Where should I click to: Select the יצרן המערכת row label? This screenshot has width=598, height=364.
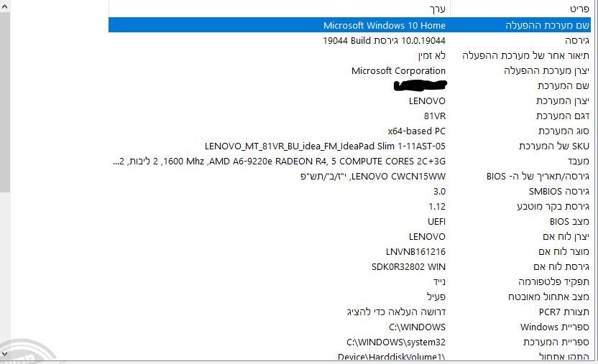tap(563, 101)
